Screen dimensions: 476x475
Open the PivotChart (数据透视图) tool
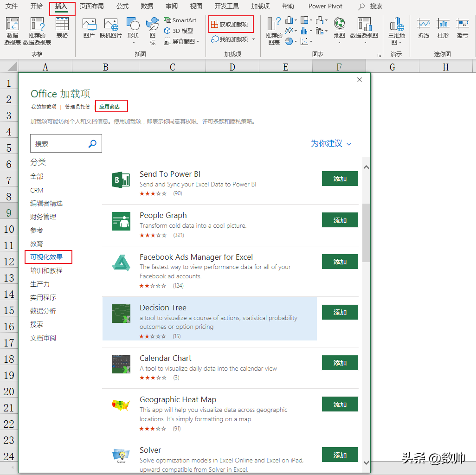364,30
